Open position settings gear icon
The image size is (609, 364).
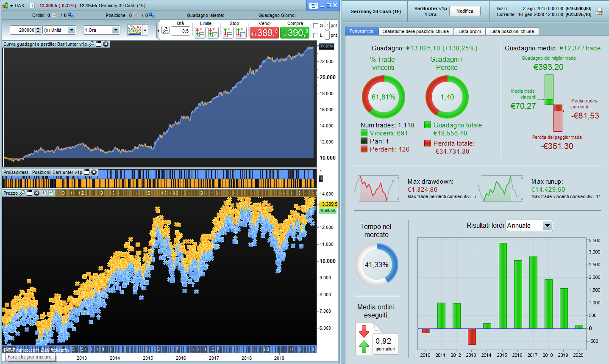tap(151, 15)
